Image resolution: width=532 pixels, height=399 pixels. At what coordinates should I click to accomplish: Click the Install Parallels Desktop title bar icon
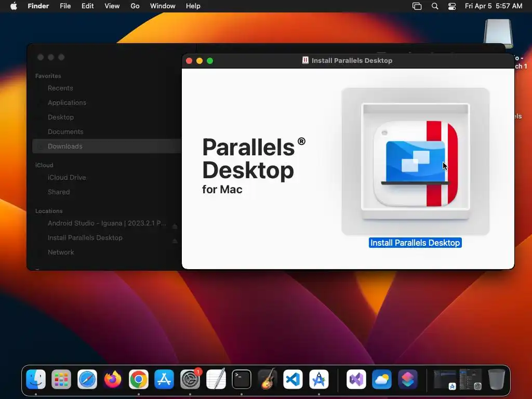(305, 60)
